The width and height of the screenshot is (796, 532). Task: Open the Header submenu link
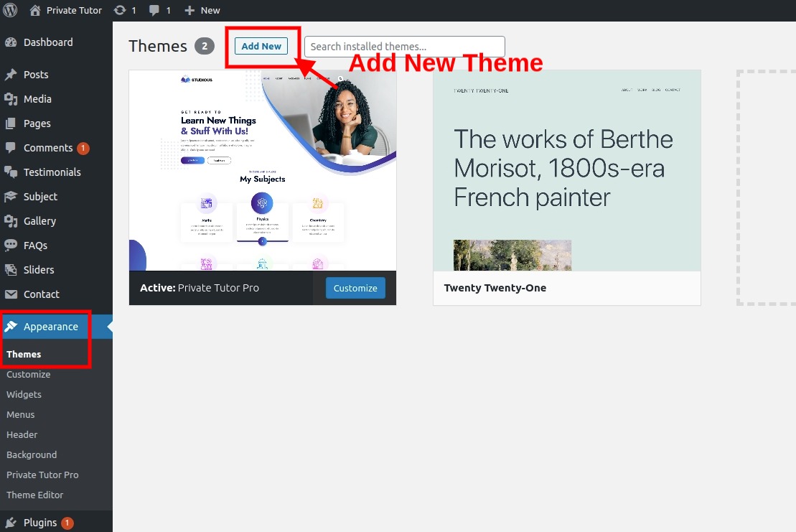[x=22, y=434]
